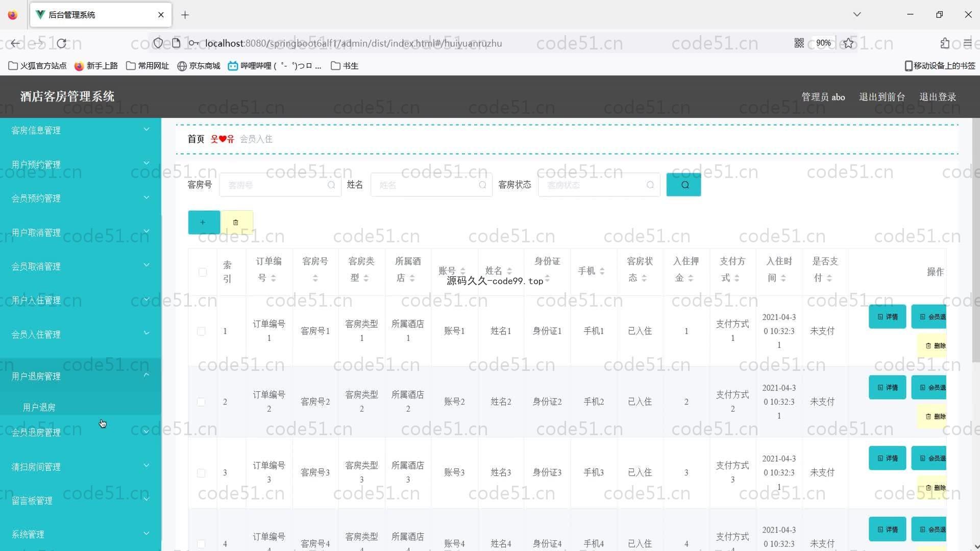The image size is (980, 551).
Task: Expand 会员退房管理 sidebar menu
Action: [x=81, y=432]
